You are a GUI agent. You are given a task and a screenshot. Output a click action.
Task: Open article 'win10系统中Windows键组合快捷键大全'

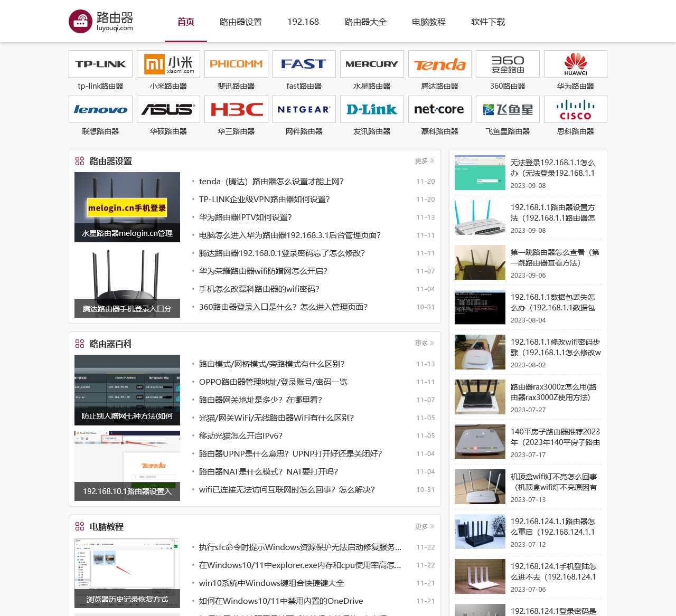[x=271, y=583]
